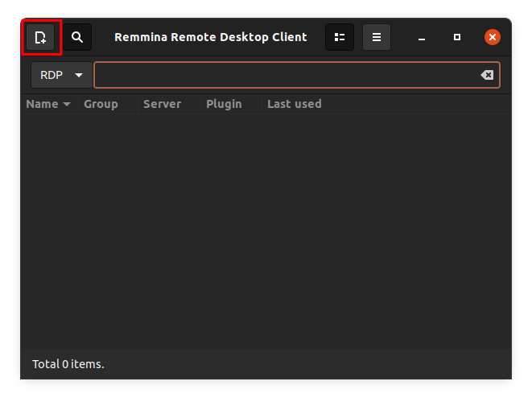Image resolution: width=532 pixels, height=402 pixels.
Task: Close the Remmina window
Action: (493, 37)
